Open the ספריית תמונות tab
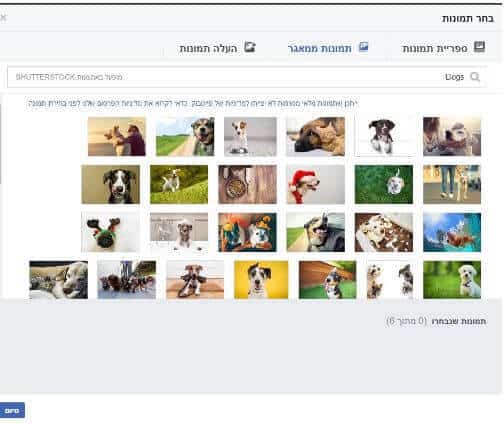This screenshot has width=504, height=424. [x=444, y=48]
